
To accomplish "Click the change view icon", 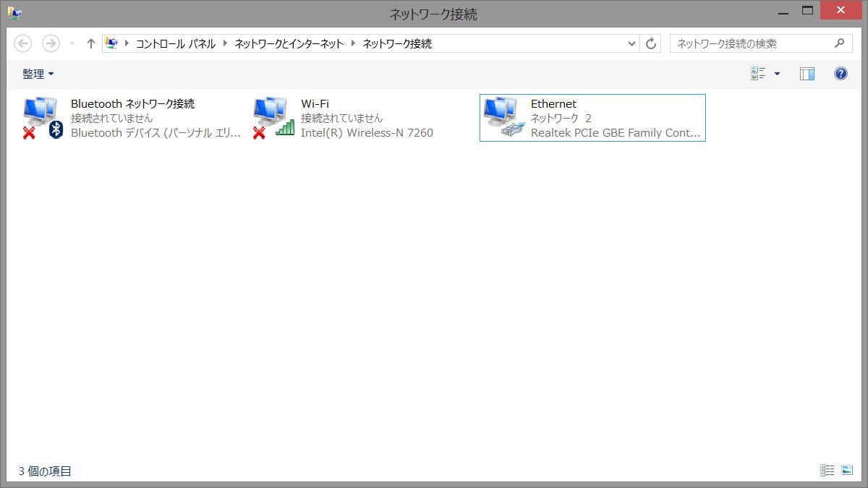I will (758, 74).
